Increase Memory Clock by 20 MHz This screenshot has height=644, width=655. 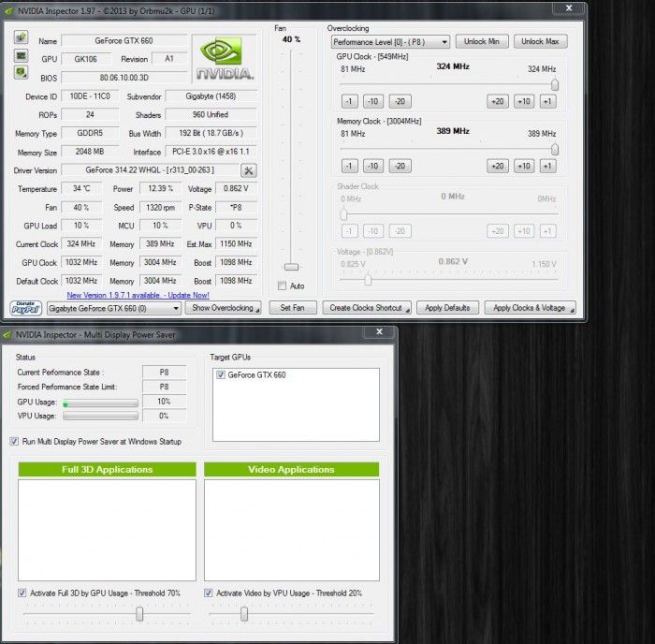[497, 166]
